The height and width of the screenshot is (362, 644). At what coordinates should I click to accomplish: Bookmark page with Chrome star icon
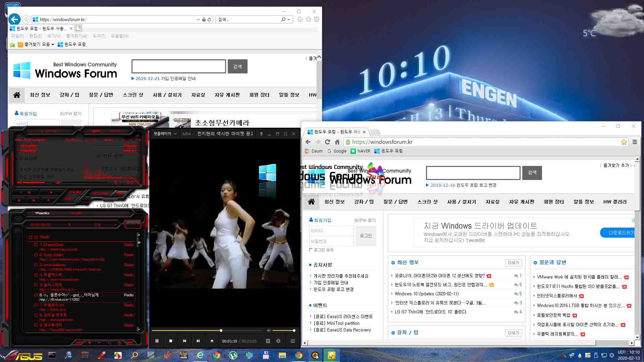click(624, 142)
